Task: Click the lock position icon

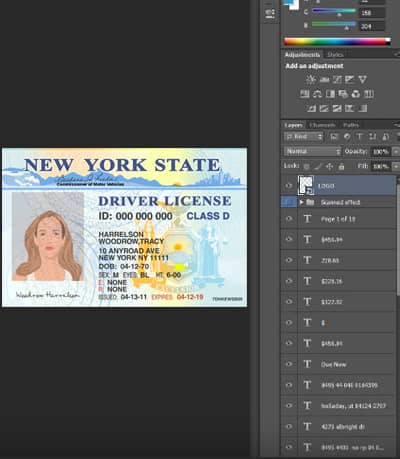Action: [x=329, y=166]
